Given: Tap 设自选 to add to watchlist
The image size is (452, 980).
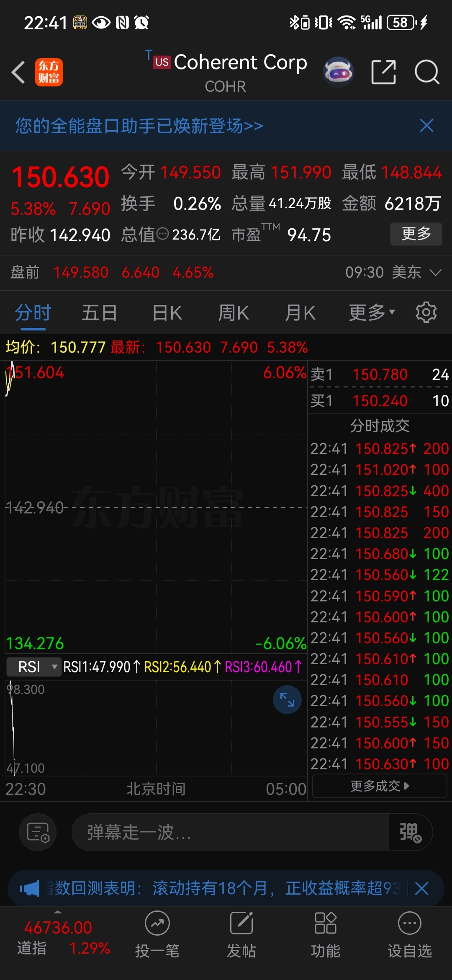Looking at the screenshot, I should tap(410, 934).
